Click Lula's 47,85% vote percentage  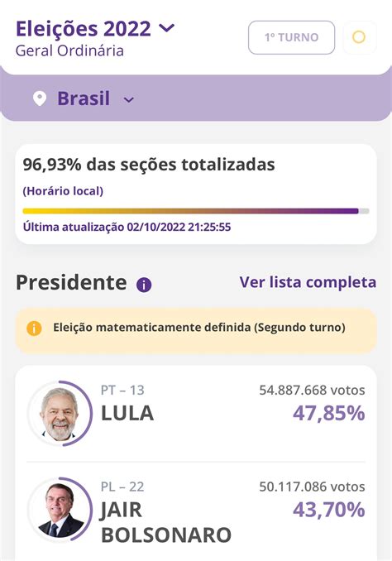click(x=328, y=413)
